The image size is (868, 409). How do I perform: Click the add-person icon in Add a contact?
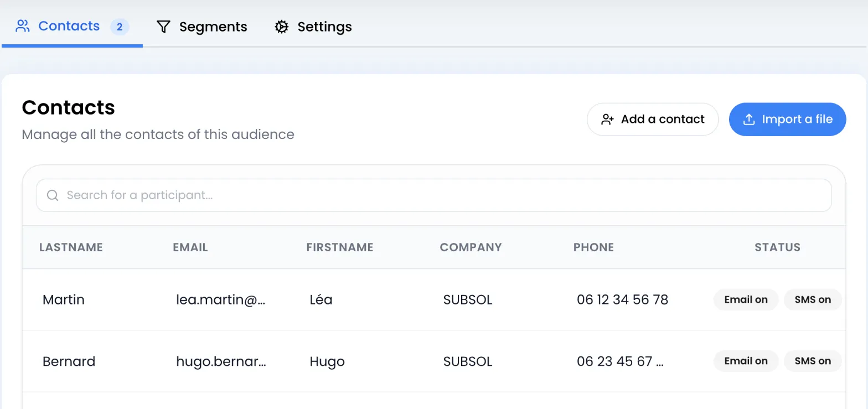pos(608,120)
